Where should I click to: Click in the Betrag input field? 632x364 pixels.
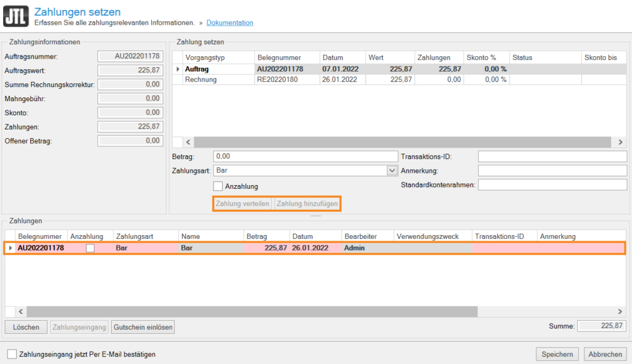306,156
